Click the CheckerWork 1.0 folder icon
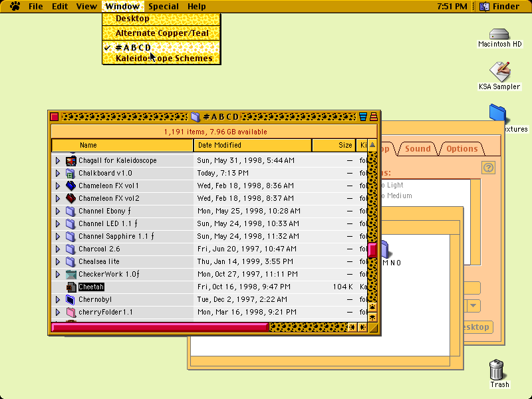This screenshot has height=399, width=532. [x=70, y=274]
